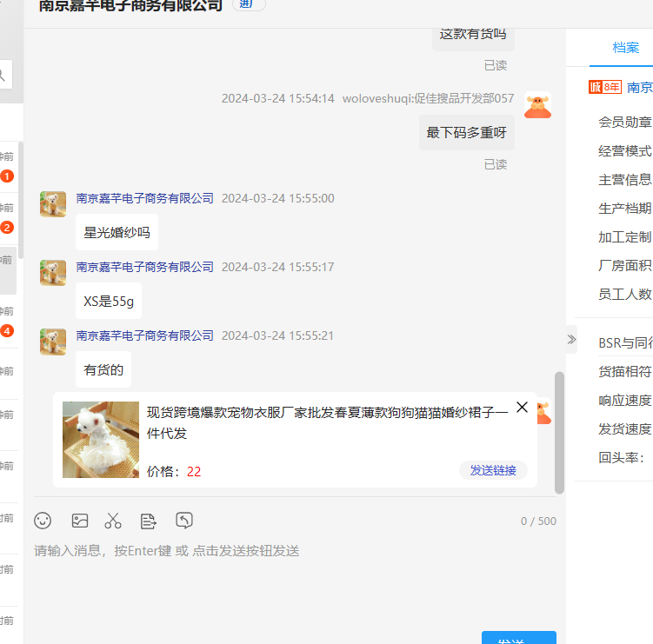Close the product card with X
This screenshot has height=644, width=653.
coord(522,408)
